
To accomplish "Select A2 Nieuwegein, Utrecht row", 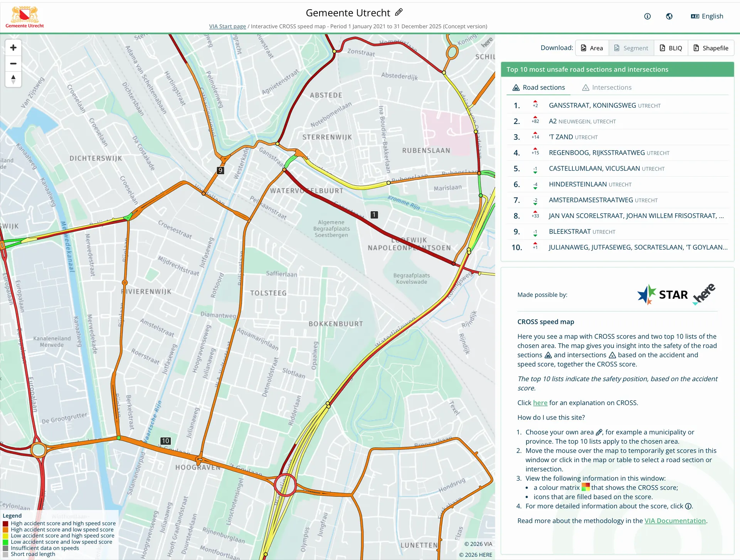I will pos(618,121).
